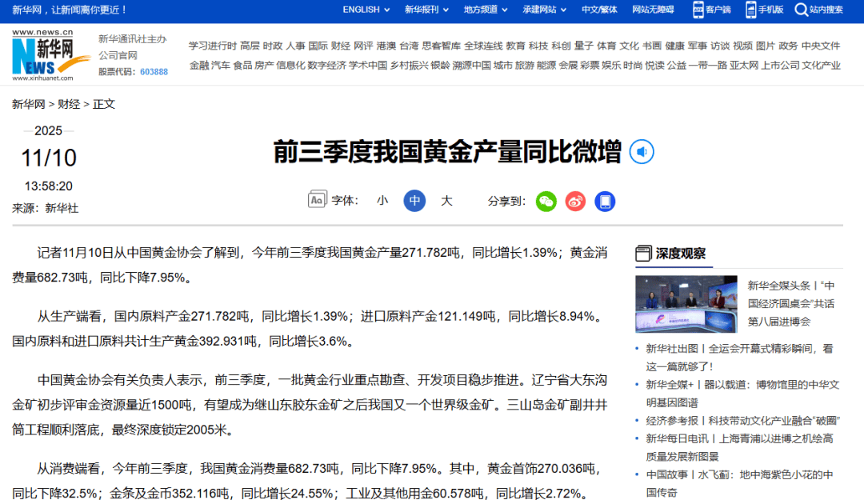Go to the 汽车 channel
This screenshot has height=504, width=864.
pyautogui.click(x=221, y=66)
